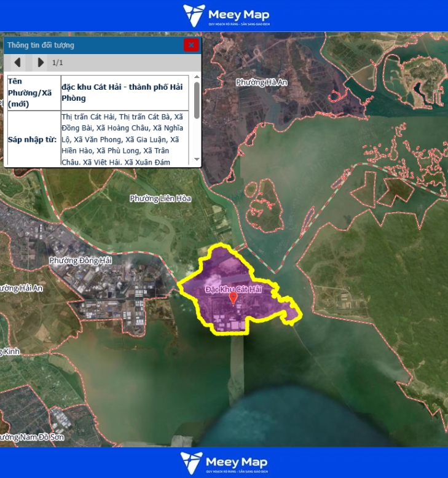Click the Meey Map logo in header
This screenshot has height=478, width=448.
tap(226, 15)
